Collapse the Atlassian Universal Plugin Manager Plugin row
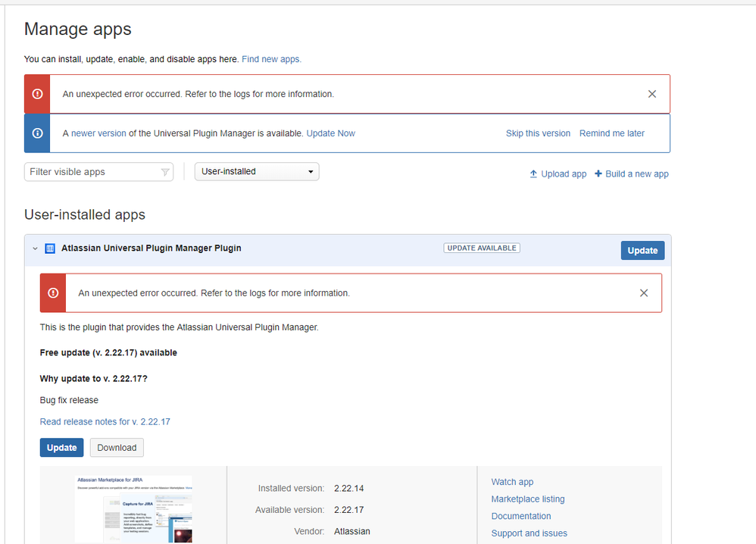This screenshot has height=544, width=756. (x=35, y=249)
